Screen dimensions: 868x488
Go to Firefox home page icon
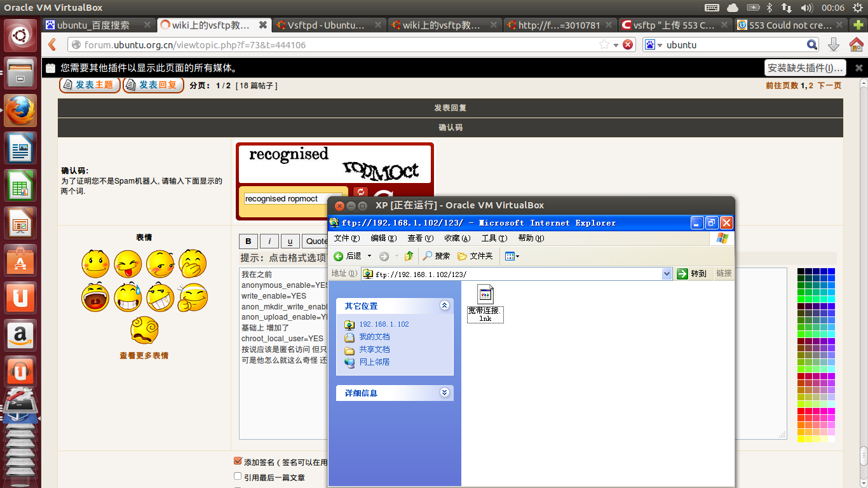[x=856, y=44]
